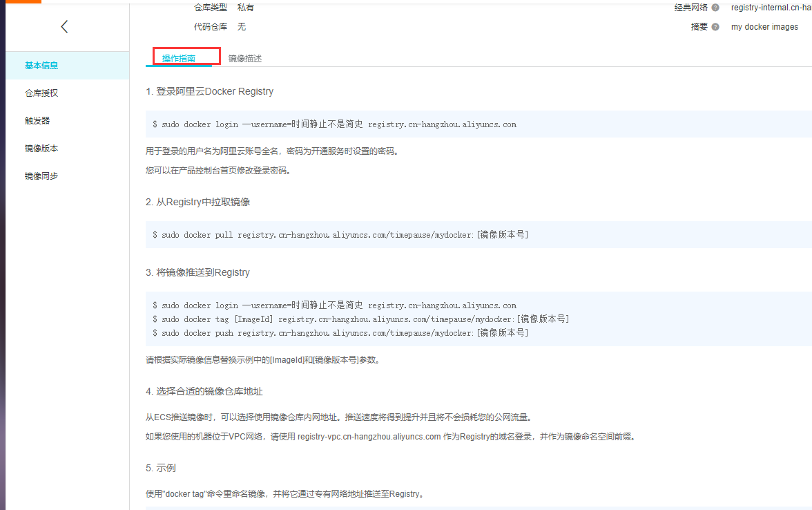
Task: Navigate to 镜像同步 in the sidebar
Action: 41,176
